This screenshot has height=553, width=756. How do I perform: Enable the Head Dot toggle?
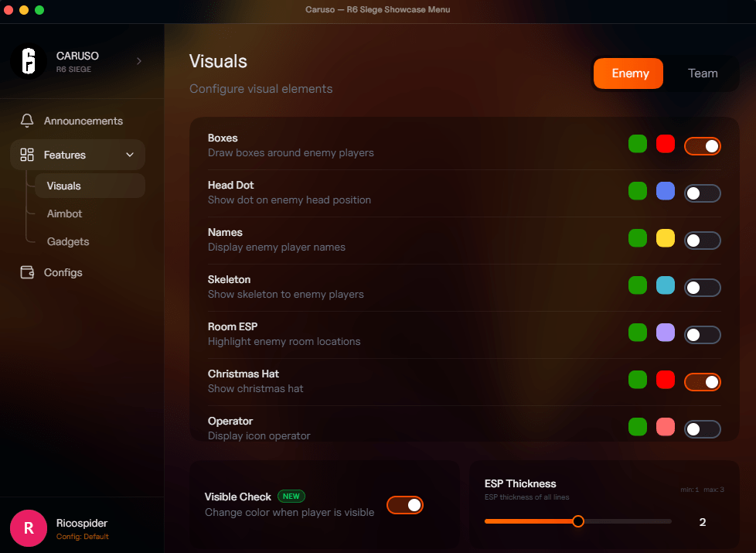click(x=703, y=193)
